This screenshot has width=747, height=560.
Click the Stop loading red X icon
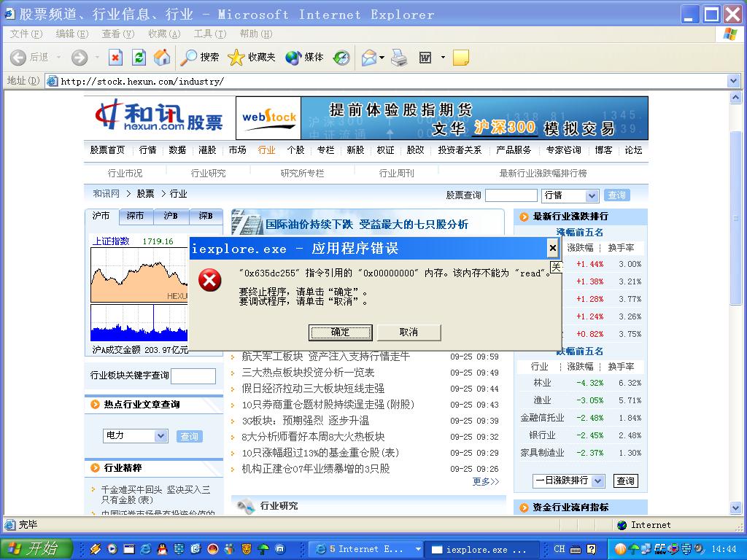click(115, 58)
